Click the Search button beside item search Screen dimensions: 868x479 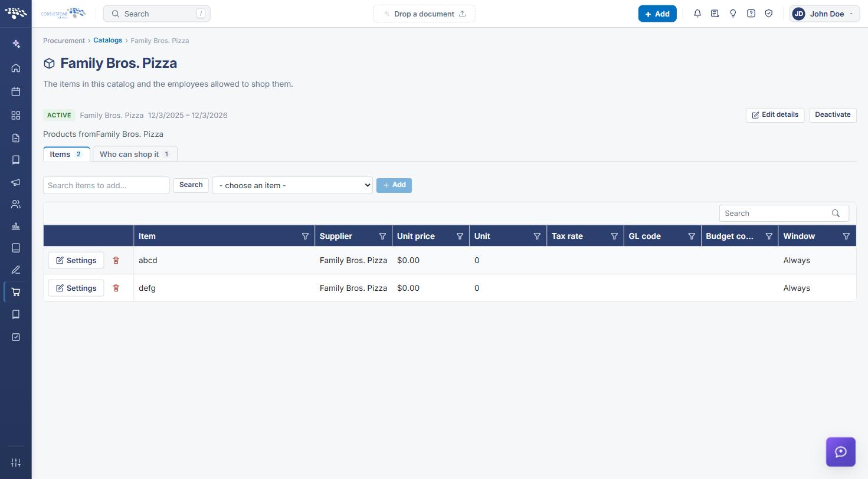coord(191,185)
